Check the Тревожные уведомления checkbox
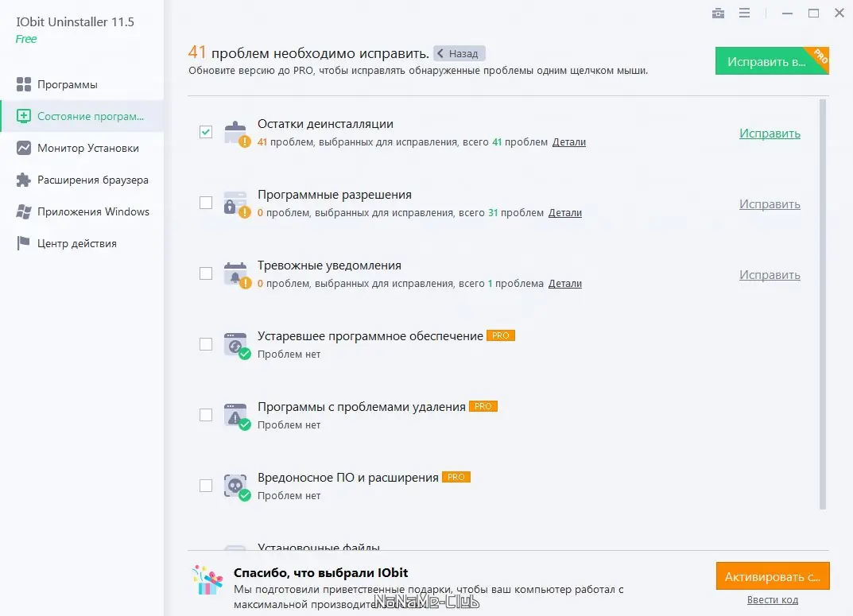This screenshot has width=853, height=616. point(206,273)
